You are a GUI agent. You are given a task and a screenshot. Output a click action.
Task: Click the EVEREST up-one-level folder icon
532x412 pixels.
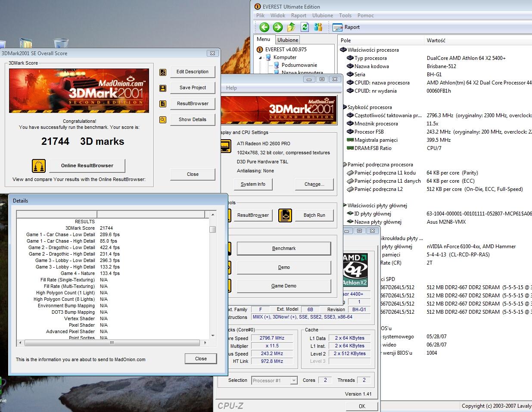pos(291,27)
